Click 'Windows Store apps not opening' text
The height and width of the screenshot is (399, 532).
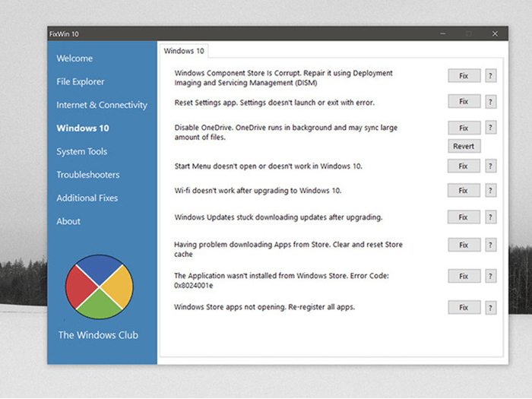pos(264,307)
